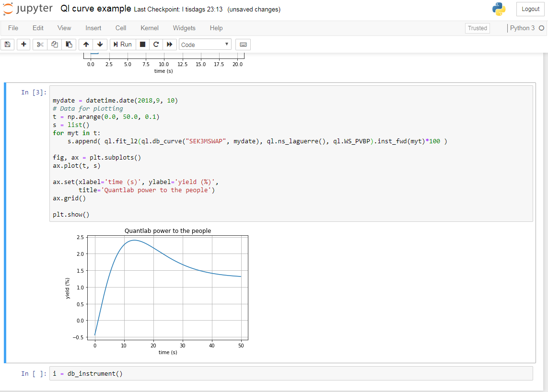Open the Insert menu
The height and width of the screenshot is (392, 548).
pos(93,28)
